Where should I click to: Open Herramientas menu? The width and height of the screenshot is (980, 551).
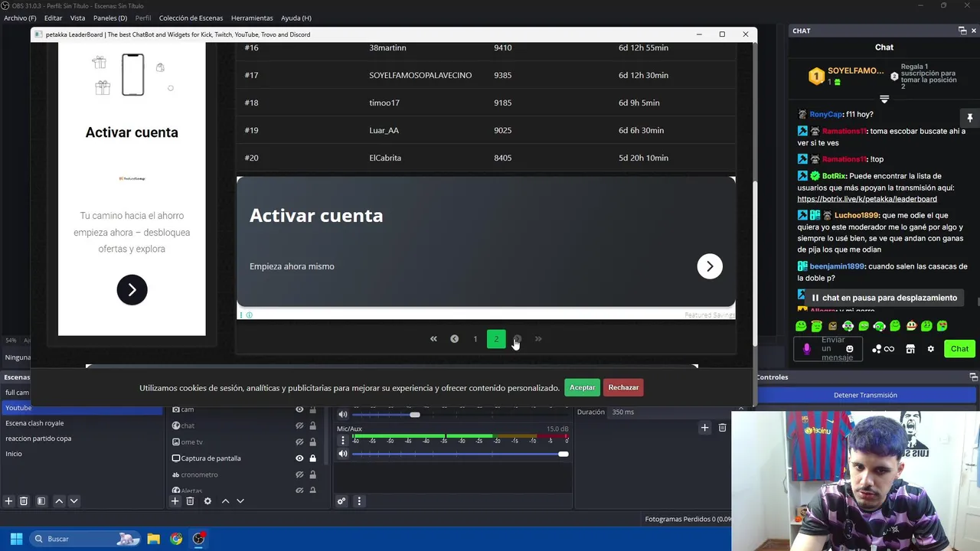coord(252,18)
